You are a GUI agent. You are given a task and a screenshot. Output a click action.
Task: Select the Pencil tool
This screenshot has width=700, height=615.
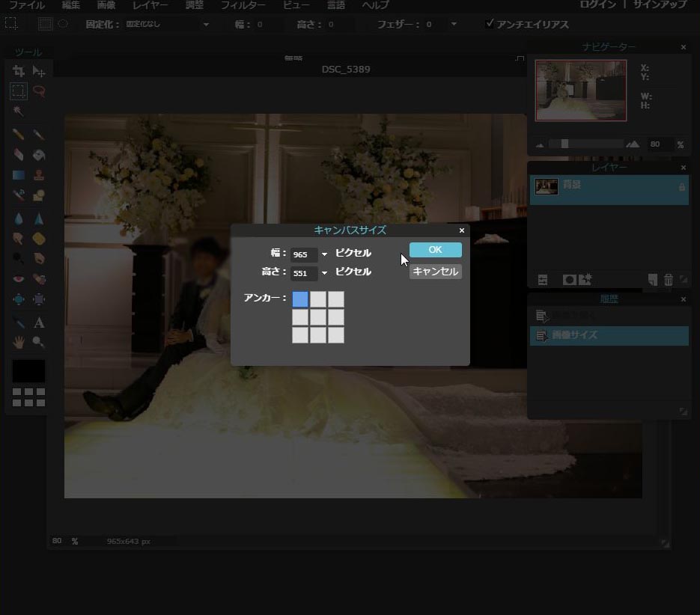19,135
